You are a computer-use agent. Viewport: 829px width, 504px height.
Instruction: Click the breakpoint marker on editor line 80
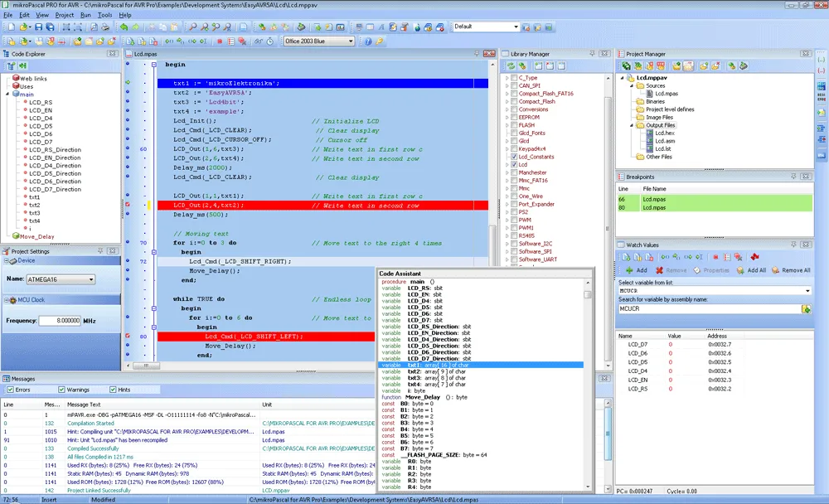pyautogui.click(x=128, y=336)
